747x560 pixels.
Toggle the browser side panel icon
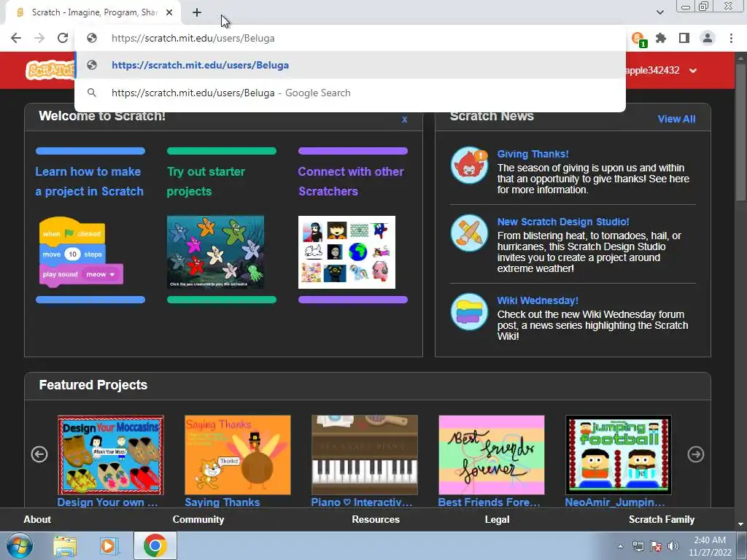pyautogui.click(x=684, y=38)
